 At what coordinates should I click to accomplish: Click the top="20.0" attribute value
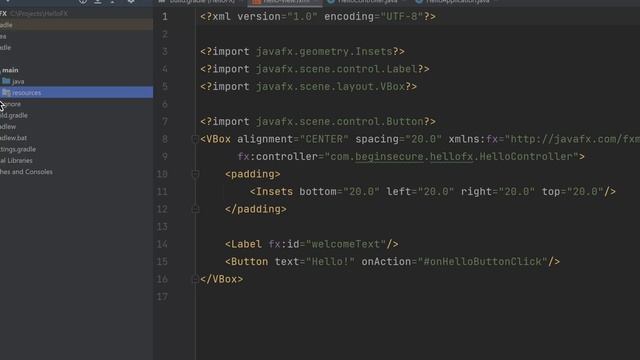tap(585, 192)
